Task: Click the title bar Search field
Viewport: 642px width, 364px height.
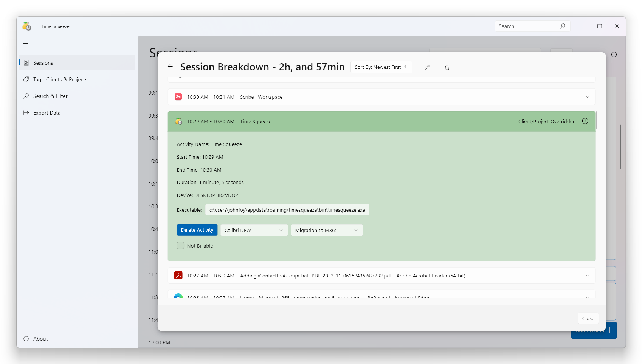Action: [x=532, y=26]
